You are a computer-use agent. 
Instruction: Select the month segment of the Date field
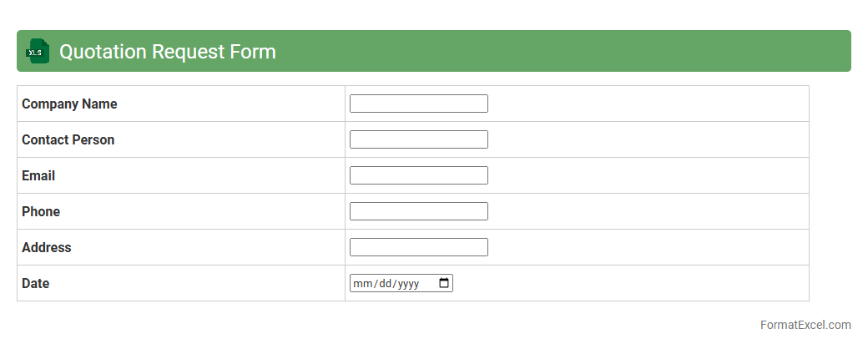362,284
